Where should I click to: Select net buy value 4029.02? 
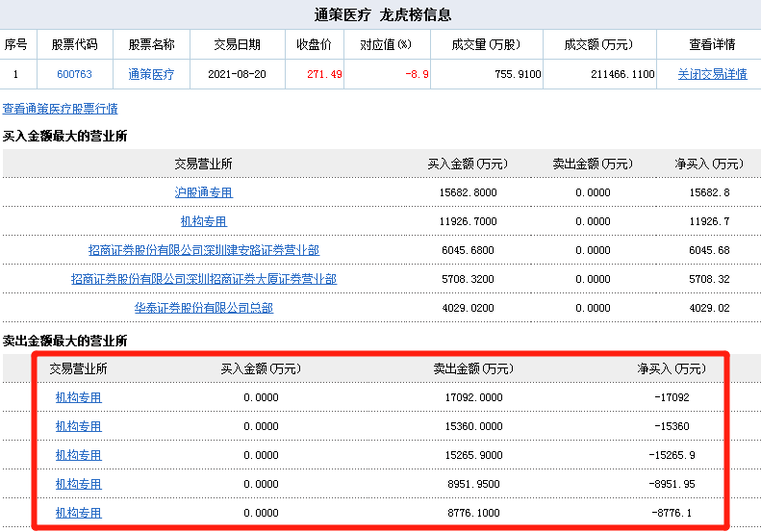point(710,308)
